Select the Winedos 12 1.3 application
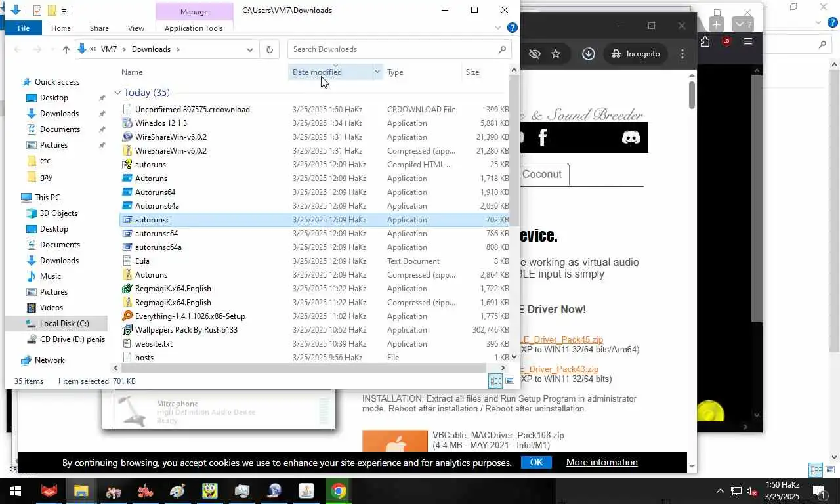 click(x=161, y=123)
